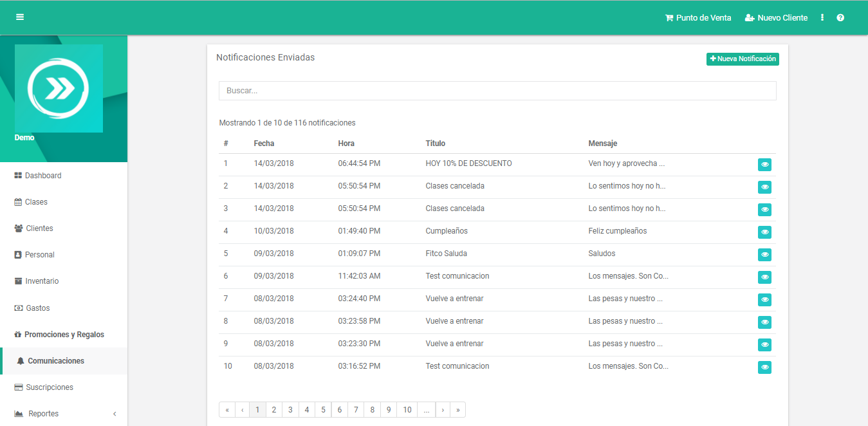Go to pagination page 4
Image resolution: width=868 pixels, height=426 pixels.
click(307, 410)
